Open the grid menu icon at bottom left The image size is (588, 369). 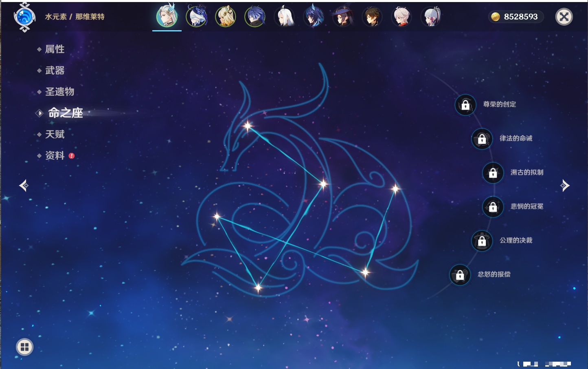(x=24, y=347)
